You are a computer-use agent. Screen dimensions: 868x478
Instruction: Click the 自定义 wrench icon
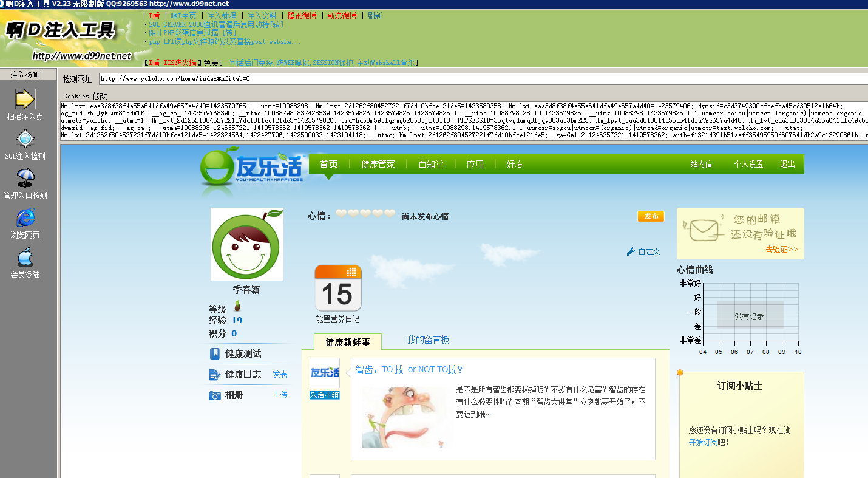tap(631, 251)
